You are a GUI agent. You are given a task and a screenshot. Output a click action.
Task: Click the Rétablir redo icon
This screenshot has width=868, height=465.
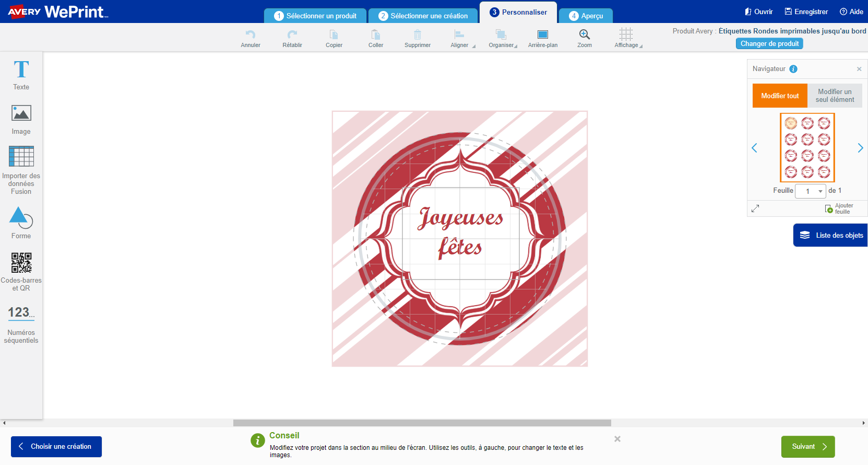click(292, 34)
